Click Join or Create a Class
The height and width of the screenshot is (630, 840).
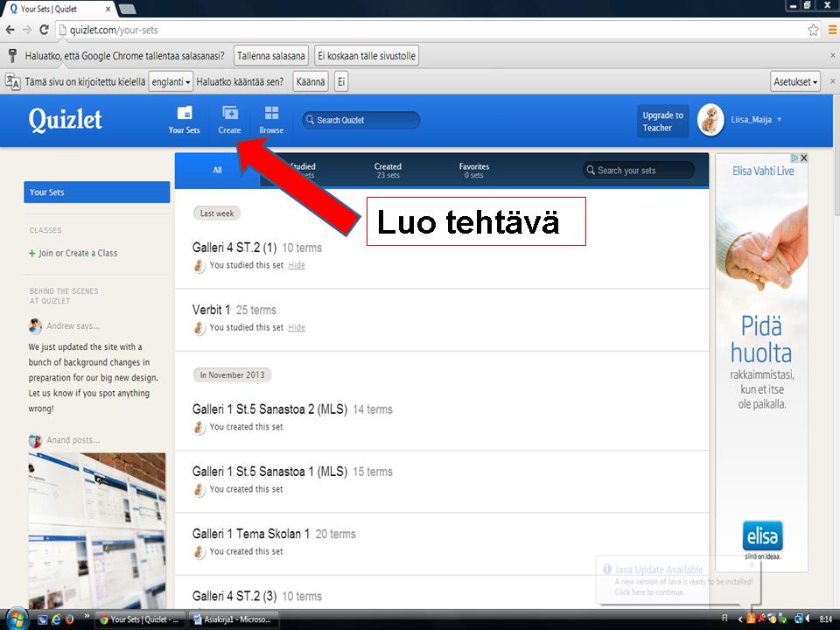[x=77, y=253]
